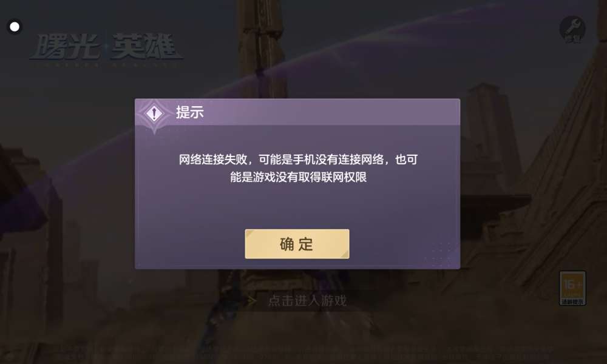Screen dimensions: 607x364
Task: Click the 网络连接失败 message first line
Action: click(298, 160)
